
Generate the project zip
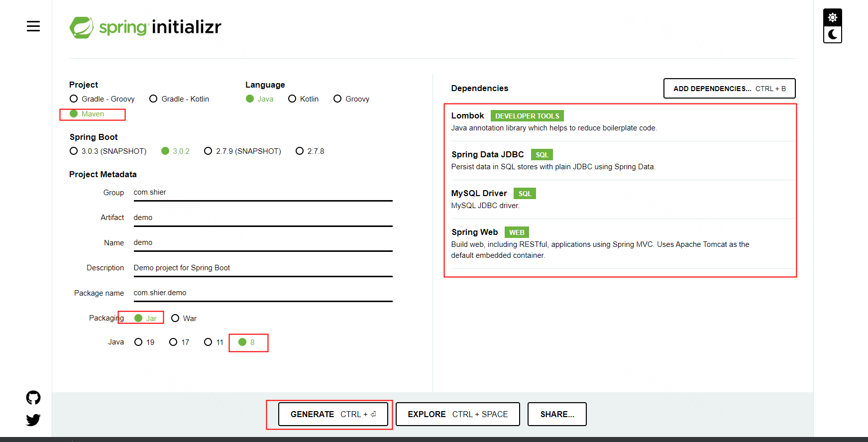333,414
